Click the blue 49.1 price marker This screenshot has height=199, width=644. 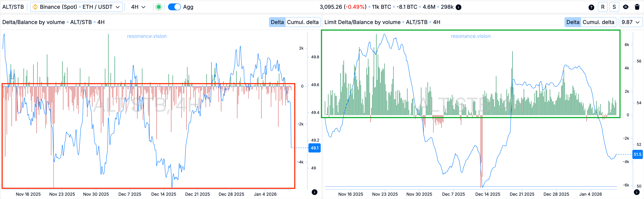(315, 148)
